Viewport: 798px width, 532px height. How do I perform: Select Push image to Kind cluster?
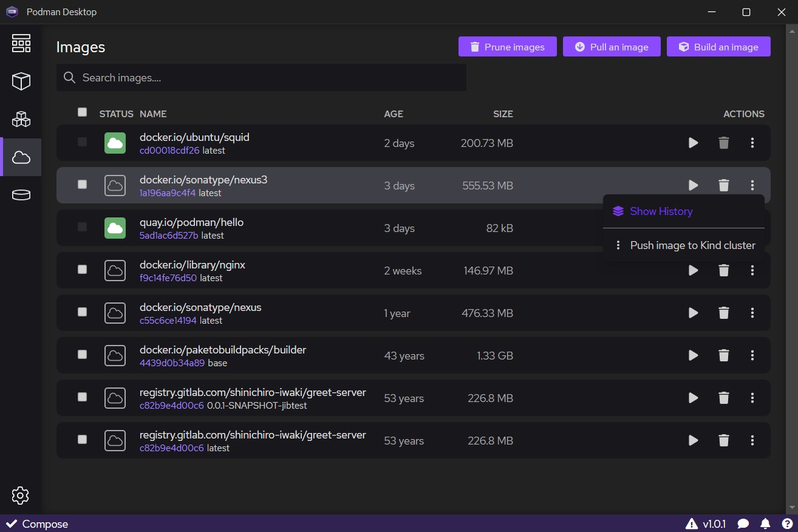(x=692, y=245)
